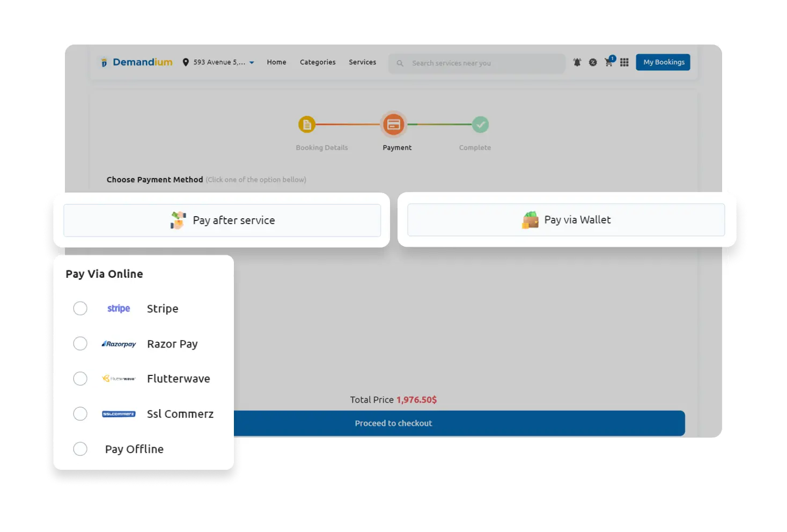The image size is (787, 532).
Task: Click the Stripe label text
Action: pos(163,308)
